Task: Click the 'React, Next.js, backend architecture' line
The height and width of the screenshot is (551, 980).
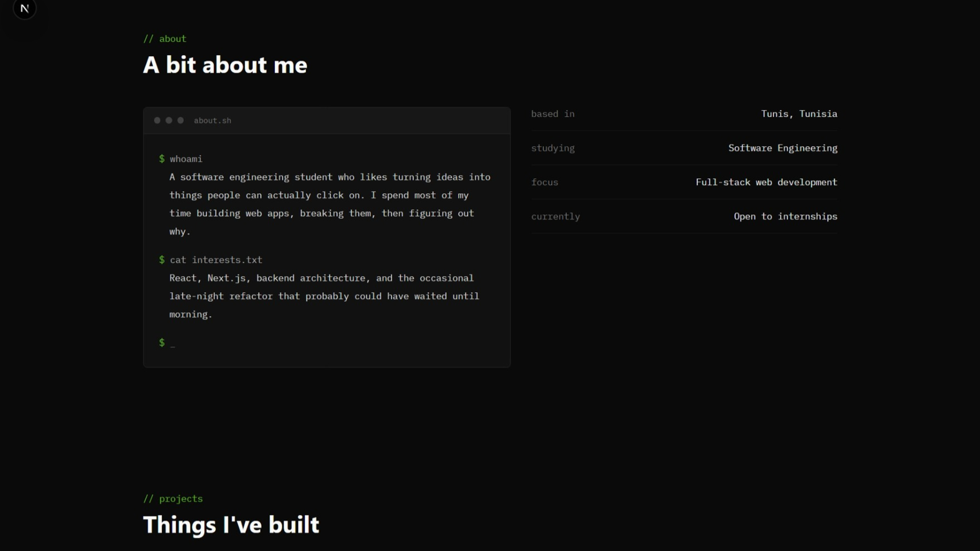Action: (321, 278)
